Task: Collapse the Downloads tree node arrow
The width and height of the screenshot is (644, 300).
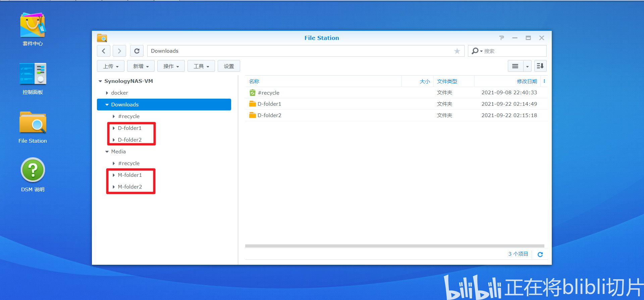Action: [107, 105]
